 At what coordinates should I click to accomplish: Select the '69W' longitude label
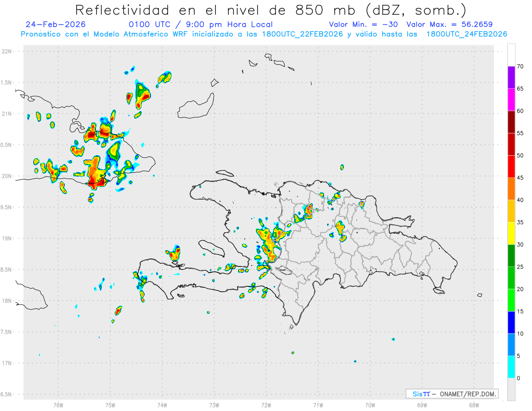point(422,405)
